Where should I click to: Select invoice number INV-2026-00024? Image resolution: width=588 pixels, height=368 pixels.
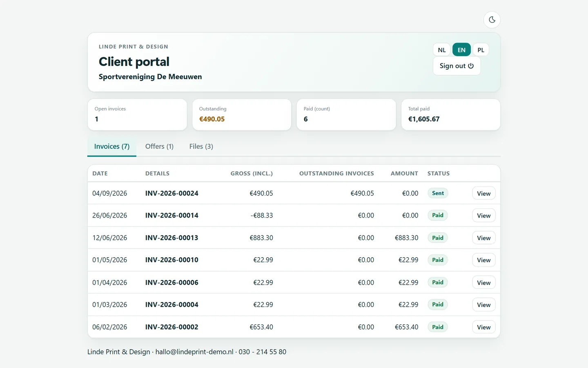(172, 193)
